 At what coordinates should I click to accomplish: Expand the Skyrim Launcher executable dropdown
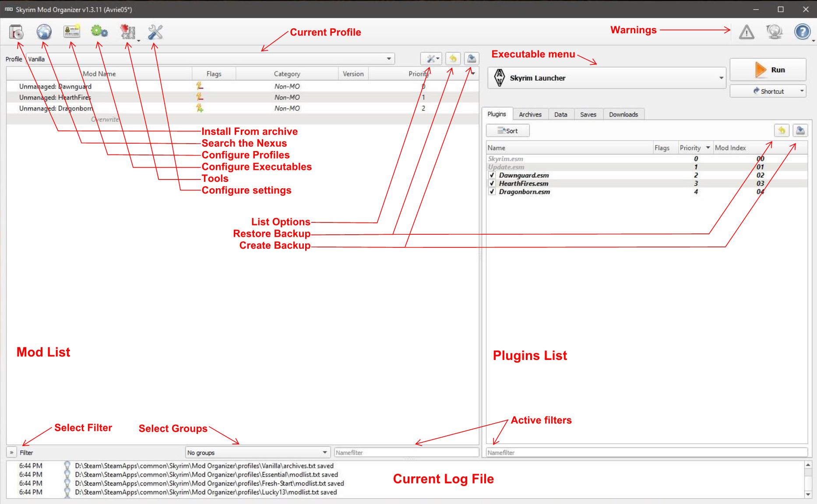[x=607, y=78]
